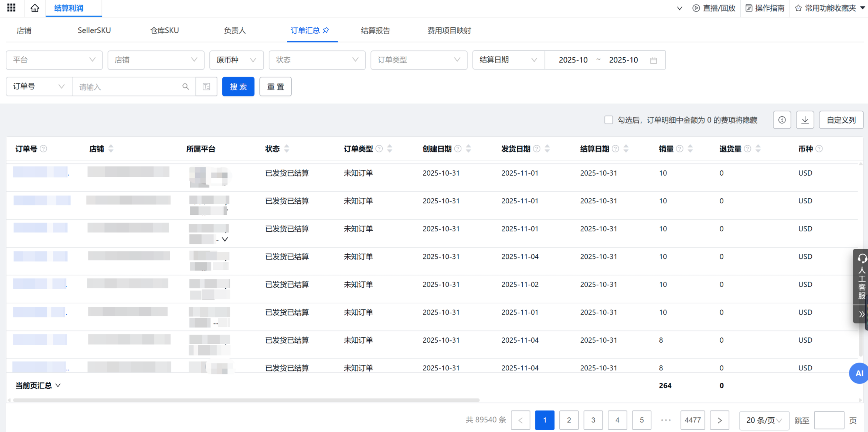Viewport: 868px width, 432px height.
Task: Switch to the SellerSKU tab
Action: (x=94, y=30)
